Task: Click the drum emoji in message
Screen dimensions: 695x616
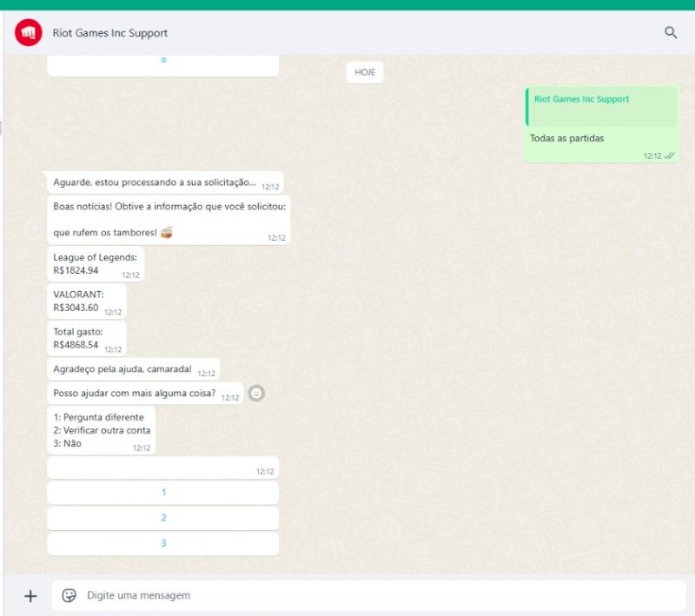Action: (x=167, y=232)
